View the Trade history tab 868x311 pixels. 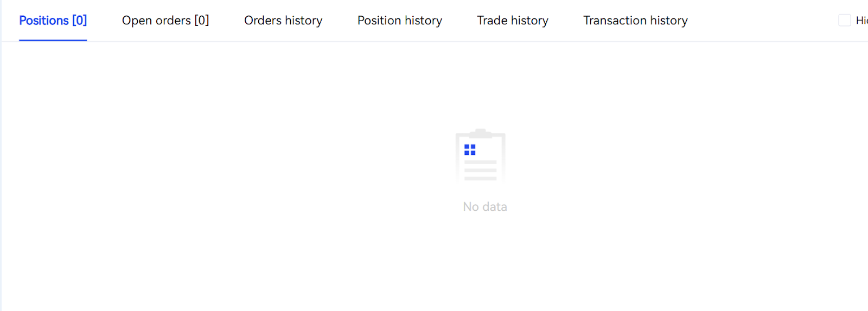click(x=513, y=21)
